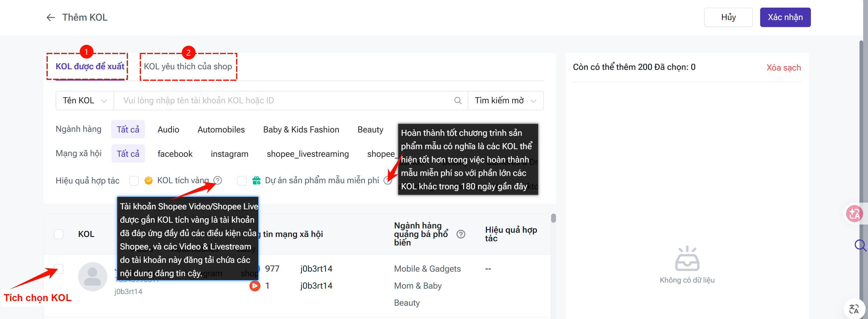
Task: Click the Mobile & Gadgets category text
Action: pyautogui.click(x=427, y=269)
